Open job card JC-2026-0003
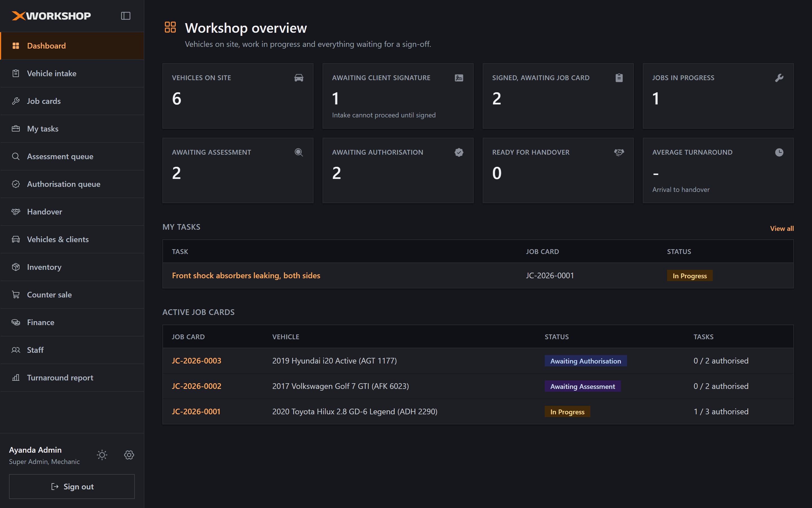 (x=196, y=360)
